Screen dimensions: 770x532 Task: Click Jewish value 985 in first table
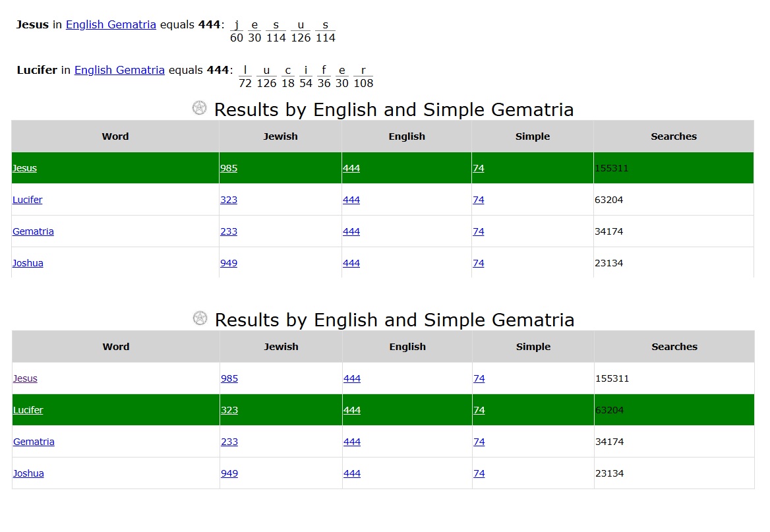[x=229, y=168]
